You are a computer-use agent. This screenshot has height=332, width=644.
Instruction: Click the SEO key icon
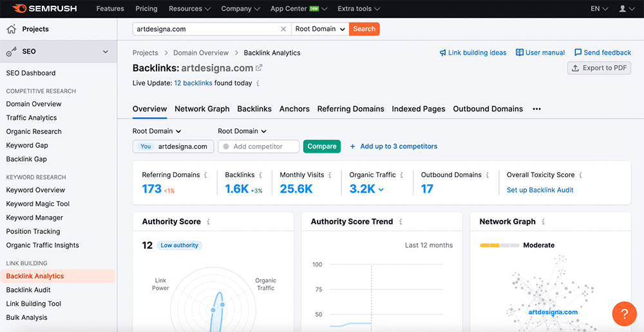click(12, 52)
